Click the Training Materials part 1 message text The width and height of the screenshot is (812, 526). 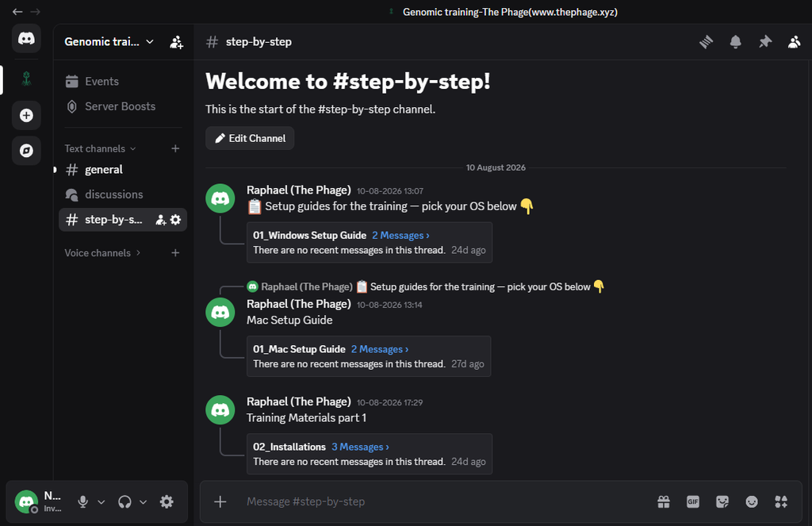[x=307, y=417]
